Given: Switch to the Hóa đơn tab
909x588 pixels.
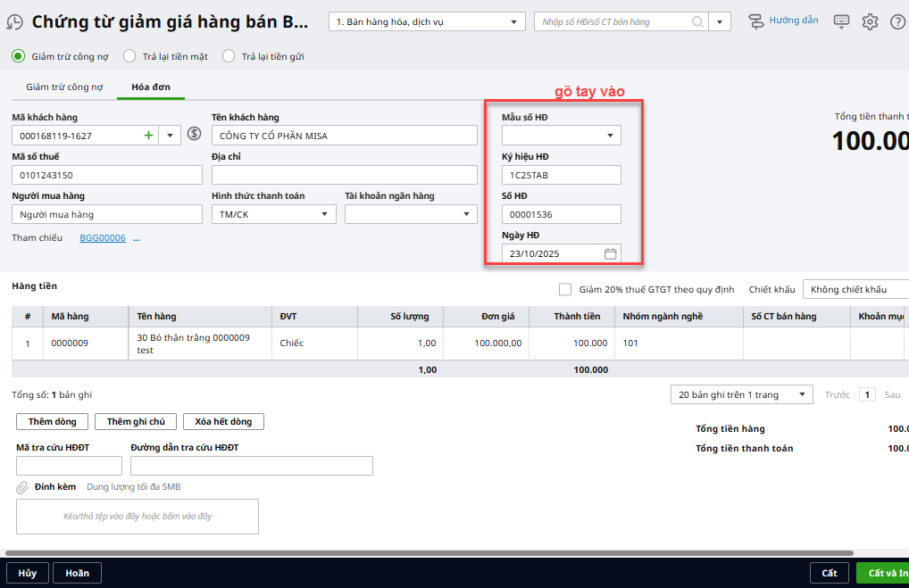Looking at the screenshot, I should coord(150,87).
